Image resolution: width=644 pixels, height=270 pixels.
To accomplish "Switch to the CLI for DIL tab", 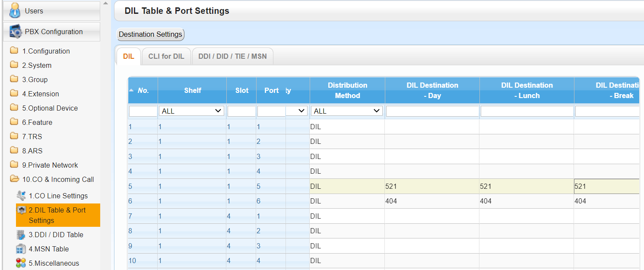I will point(166,57).
